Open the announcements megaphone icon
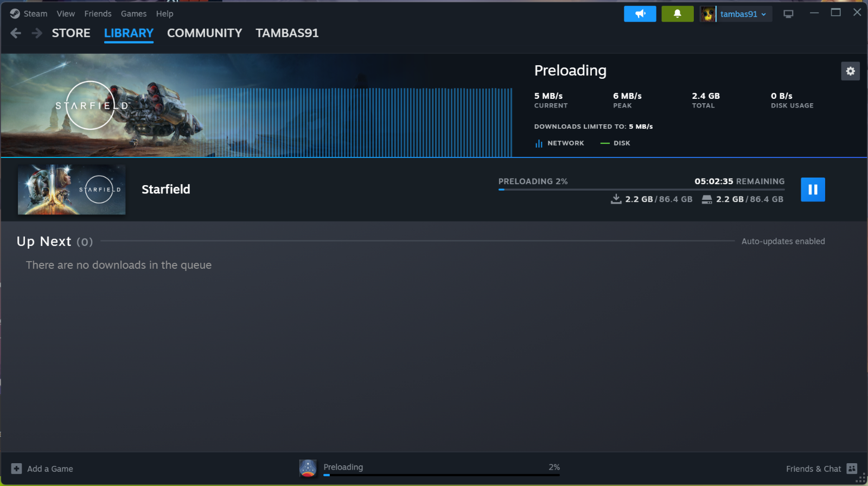868x486 pixels. coord(640,14)
